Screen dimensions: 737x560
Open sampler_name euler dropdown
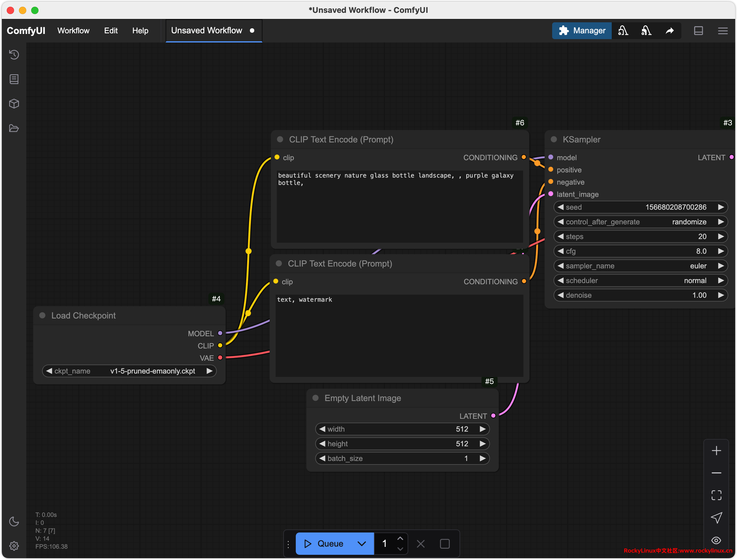tap(640, 266)
